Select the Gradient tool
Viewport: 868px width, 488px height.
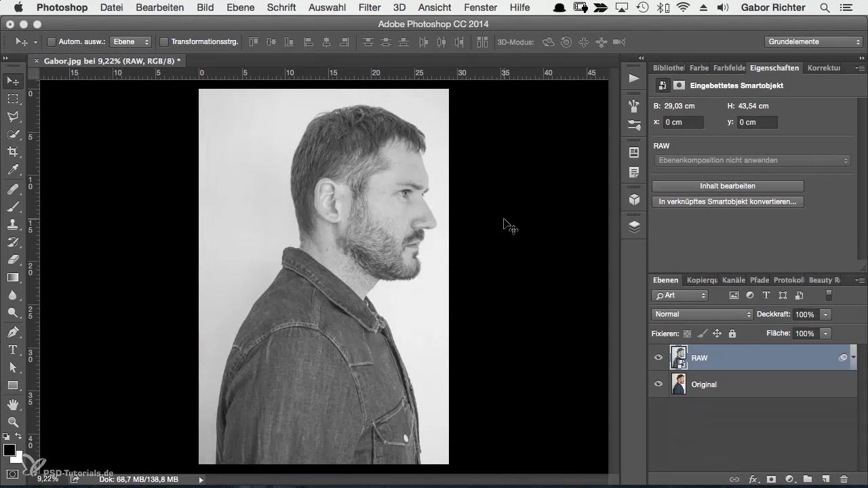pyautogui.click(x=13, y=277)
